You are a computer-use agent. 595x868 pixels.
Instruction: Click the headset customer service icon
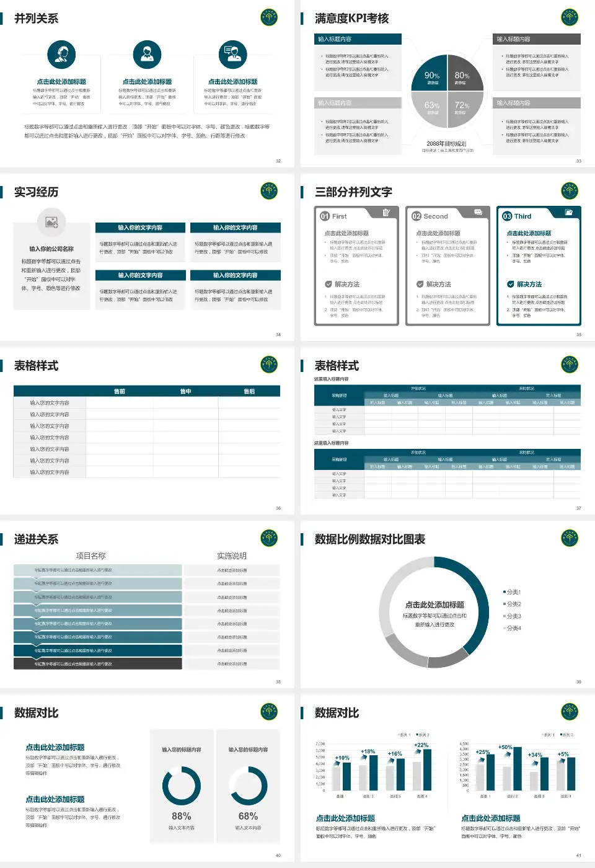click(61, 55)
